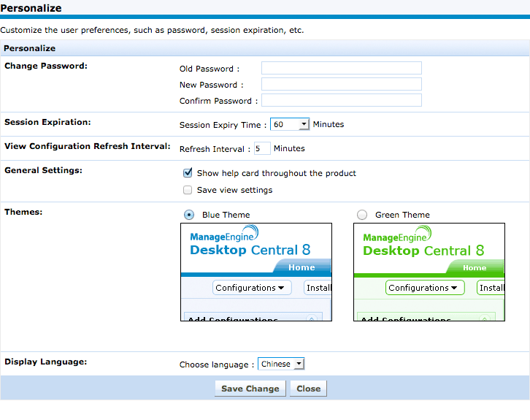Click the Display Language label
Viewport: 530px width, 420px height.
coord(46,362)
